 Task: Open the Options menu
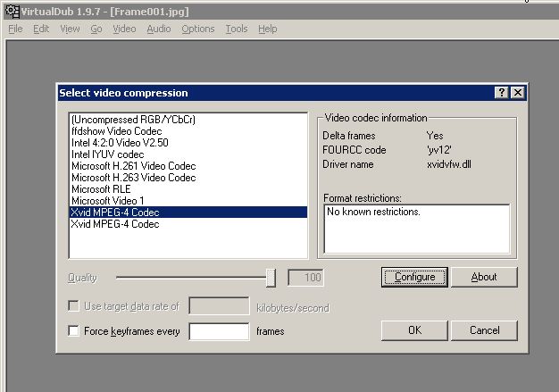tap(198, 29)
